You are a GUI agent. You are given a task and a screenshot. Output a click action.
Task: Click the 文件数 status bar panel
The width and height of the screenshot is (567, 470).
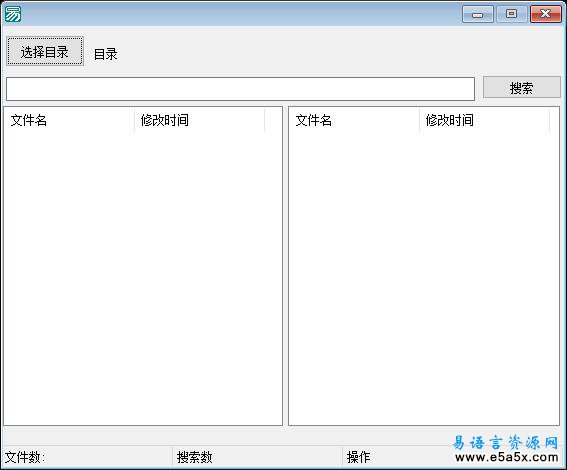(x=88, y=457)
